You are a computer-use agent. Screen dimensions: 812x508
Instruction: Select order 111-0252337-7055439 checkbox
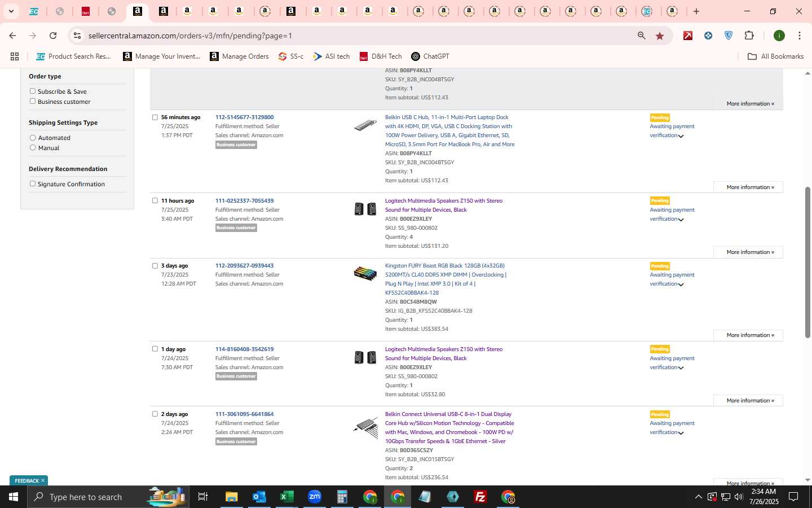[x=155, y=200]
